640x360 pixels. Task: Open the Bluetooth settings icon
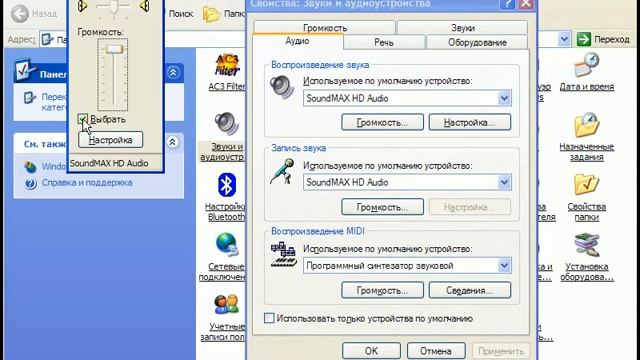tap(227, 185)
